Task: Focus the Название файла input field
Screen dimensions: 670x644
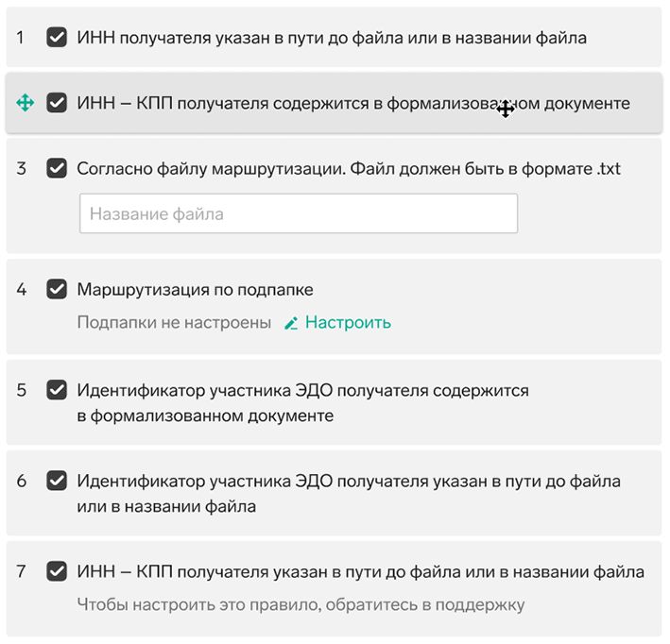Action: pyautogui.click(x=299, y=213)
